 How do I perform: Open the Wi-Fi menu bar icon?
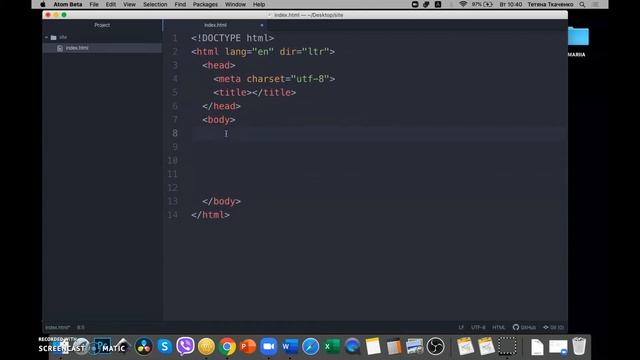[x=463, y=4]
